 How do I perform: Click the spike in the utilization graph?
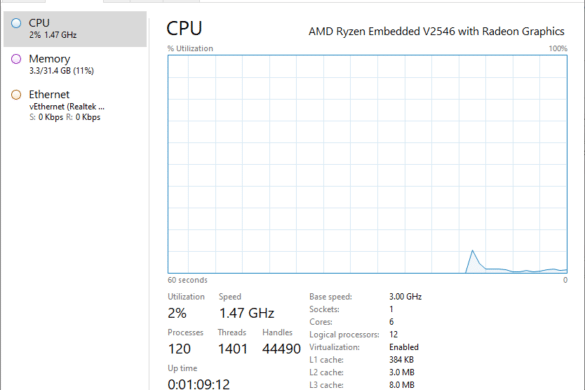473,260
